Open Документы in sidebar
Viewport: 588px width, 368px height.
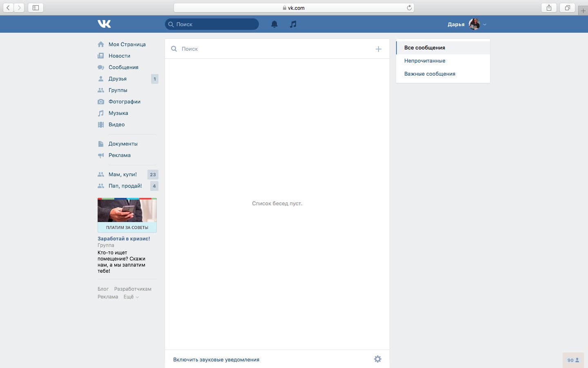tap(123, 144)
